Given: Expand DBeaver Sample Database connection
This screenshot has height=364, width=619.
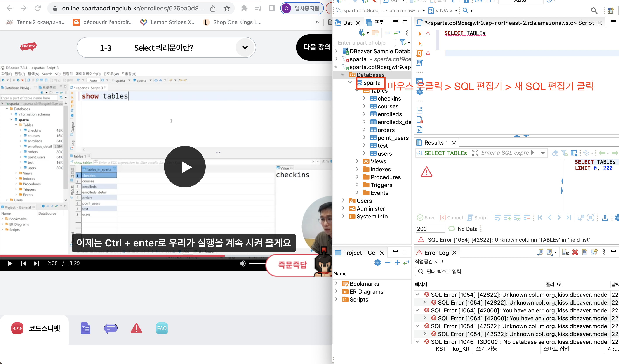Looking at the screenshot, I should click(x=337, y=51).
